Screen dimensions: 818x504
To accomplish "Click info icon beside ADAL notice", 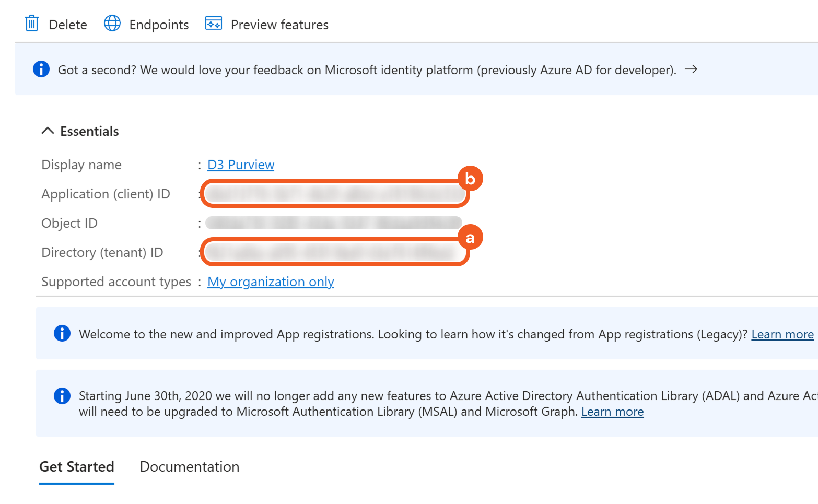I will (x=62, y=396).
